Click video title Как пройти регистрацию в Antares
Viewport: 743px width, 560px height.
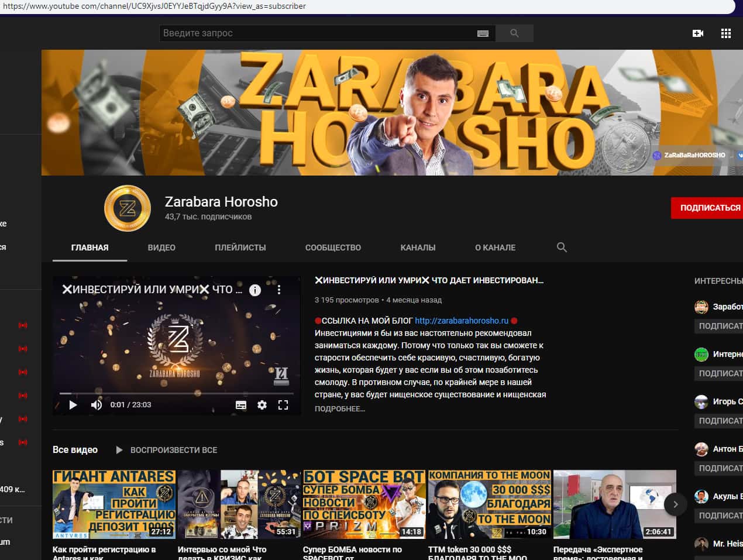[x=104, y=553]
